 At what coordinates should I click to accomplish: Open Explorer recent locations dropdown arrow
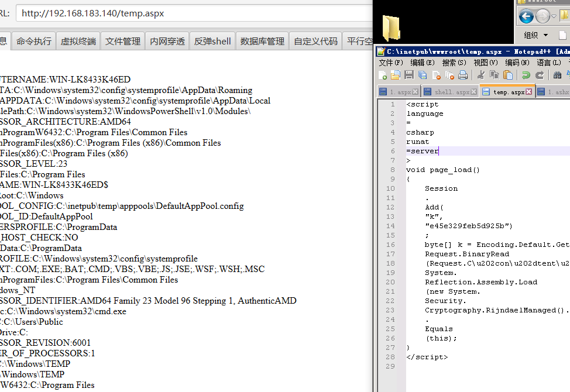[x=554, y=16]
